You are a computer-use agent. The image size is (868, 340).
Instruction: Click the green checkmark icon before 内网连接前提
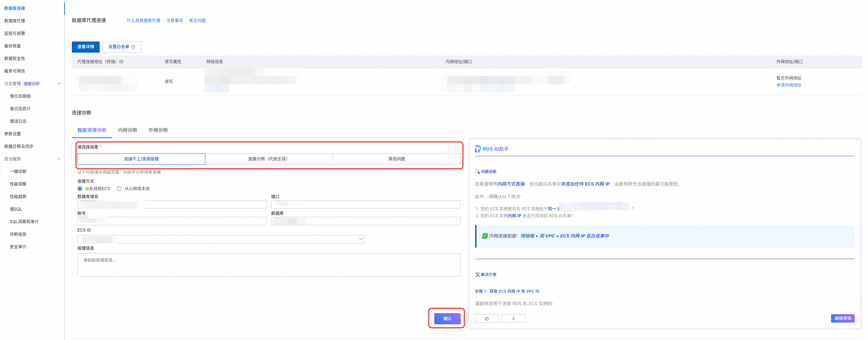485,236
